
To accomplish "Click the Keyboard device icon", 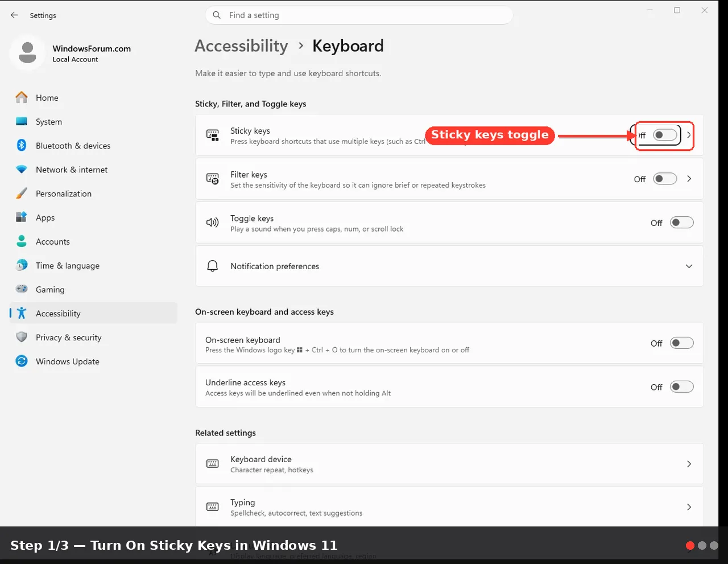I will click(213, 464).
